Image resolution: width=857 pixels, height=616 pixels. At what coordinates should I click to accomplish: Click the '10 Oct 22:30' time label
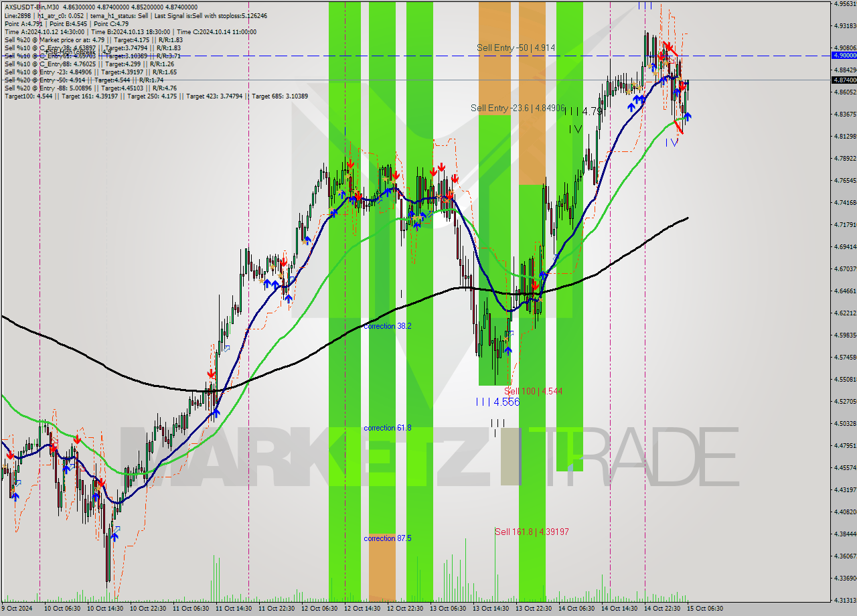[147, 609]
